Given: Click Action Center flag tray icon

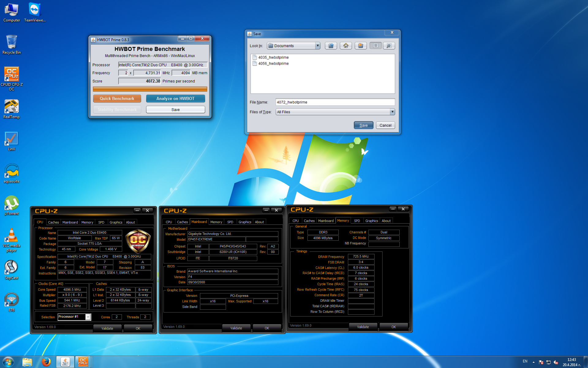Looking at the screenshot, I should tap(541, 362).
